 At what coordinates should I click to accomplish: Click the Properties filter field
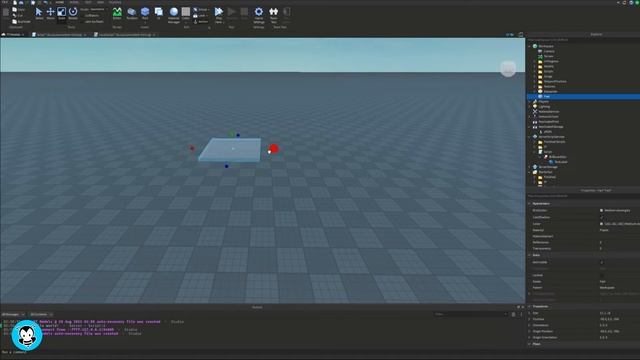[x=583, y=196]
